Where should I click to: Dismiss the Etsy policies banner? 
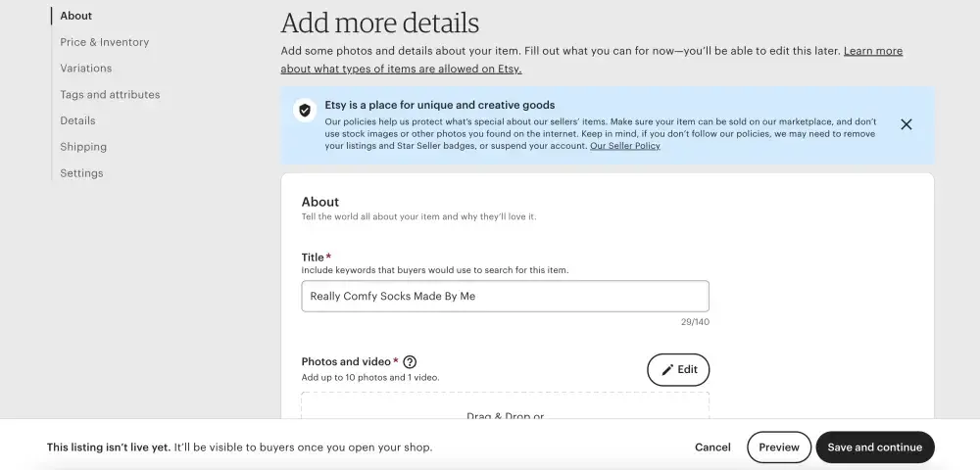click(x=906, y=124)
